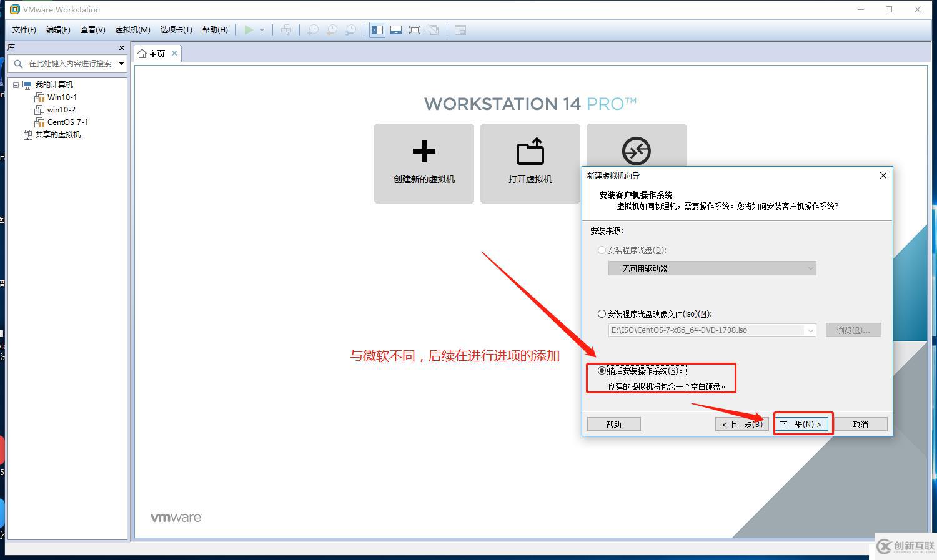Close the 新建虚拟机向导 dialog
The height and width of the screenshot is (560, 937).
pos(883,175)
